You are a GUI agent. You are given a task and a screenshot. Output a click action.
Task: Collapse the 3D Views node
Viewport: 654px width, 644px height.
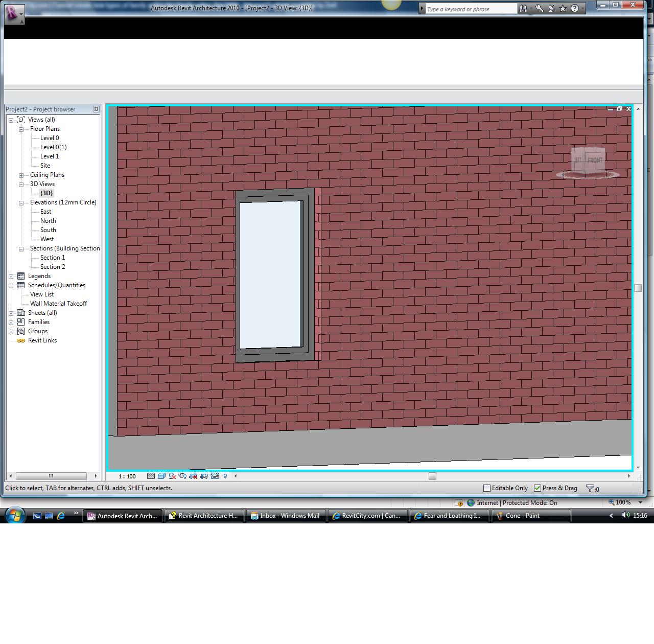click(21, 185)
